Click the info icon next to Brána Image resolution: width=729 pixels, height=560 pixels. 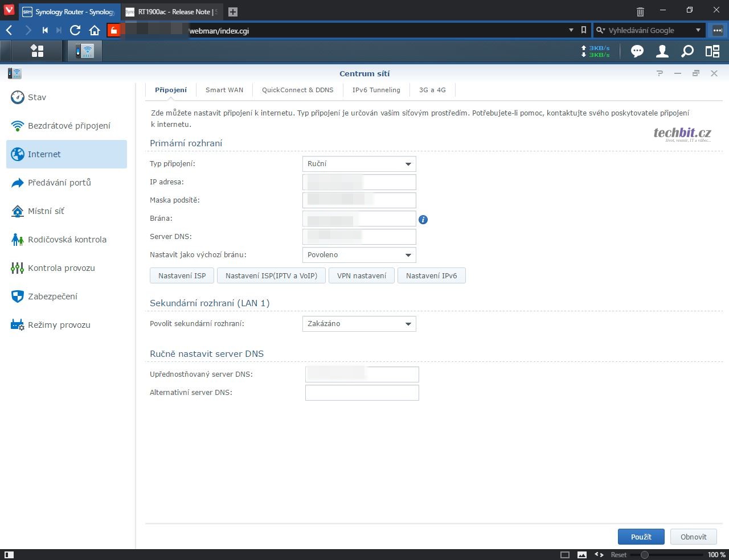coord(423,220)
